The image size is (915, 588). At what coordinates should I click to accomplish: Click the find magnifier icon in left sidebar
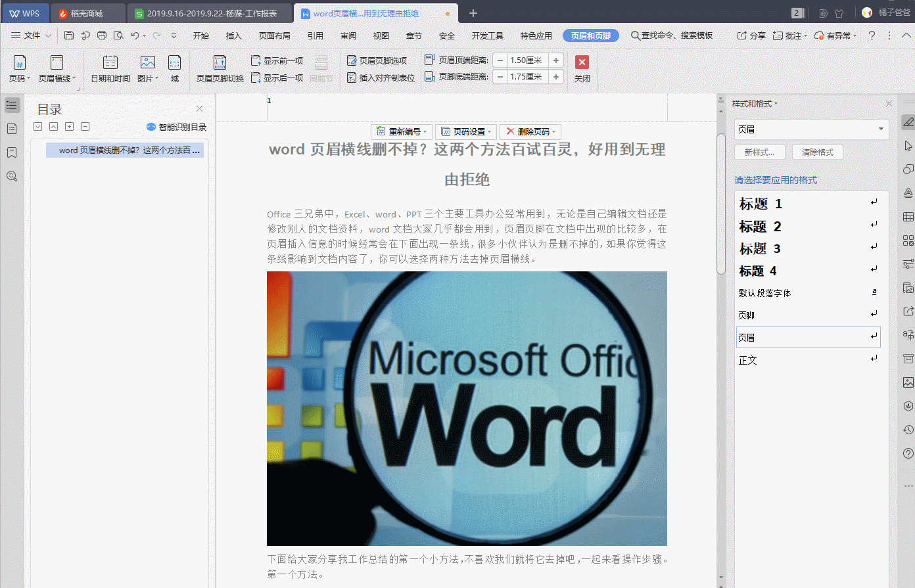click(x=12, y=176)
